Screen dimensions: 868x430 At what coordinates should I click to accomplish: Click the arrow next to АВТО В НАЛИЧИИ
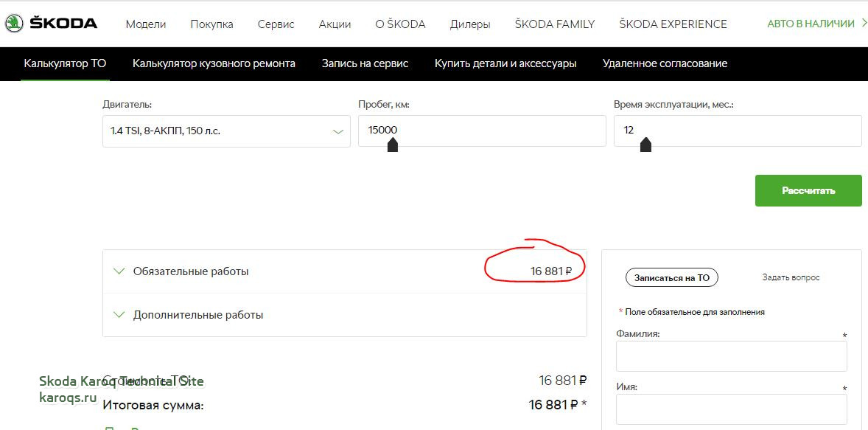point(864,24)
